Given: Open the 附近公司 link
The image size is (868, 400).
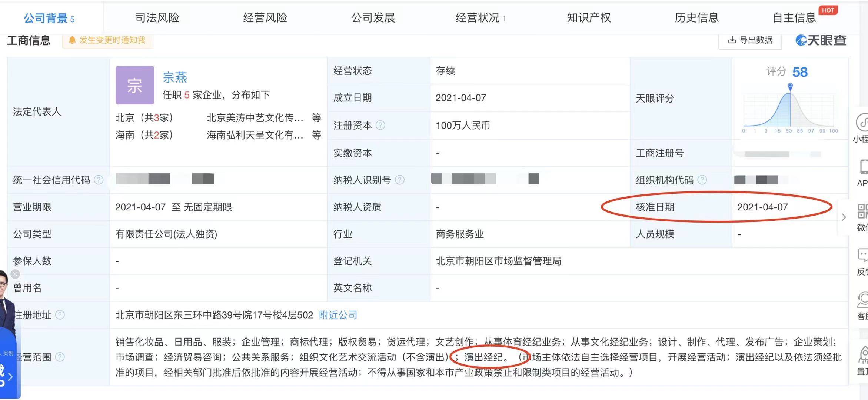Looking at the screenshot, I should coord(337,315).
